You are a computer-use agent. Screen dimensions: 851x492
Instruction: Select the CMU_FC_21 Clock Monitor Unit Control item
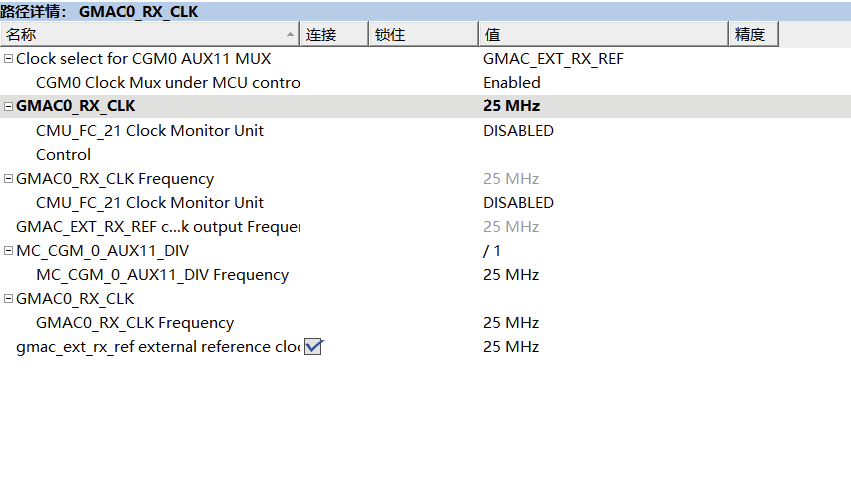coord(150,131)
